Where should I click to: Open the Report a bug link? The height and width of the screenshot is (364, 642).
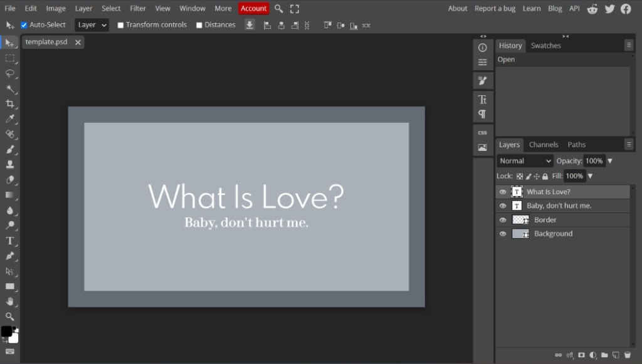pos(495,9)
